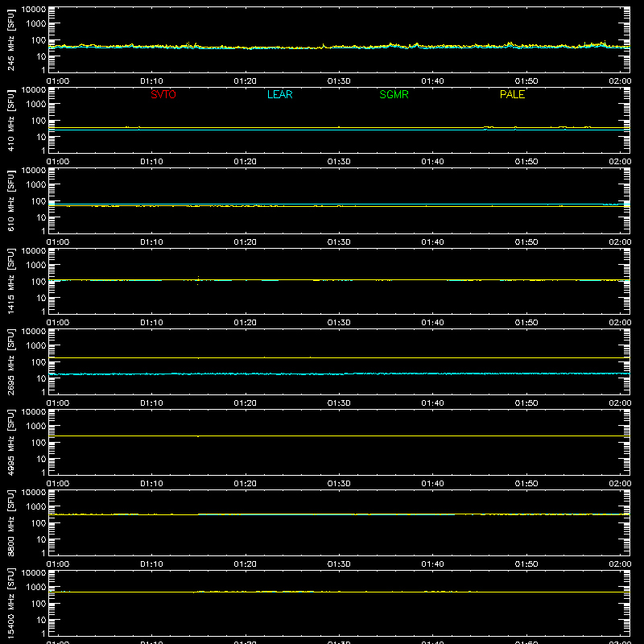This screenshot has height=644, width=644.
Task: Click 01:10 tick label below 410 MHz plot
Action: point(151,162)
